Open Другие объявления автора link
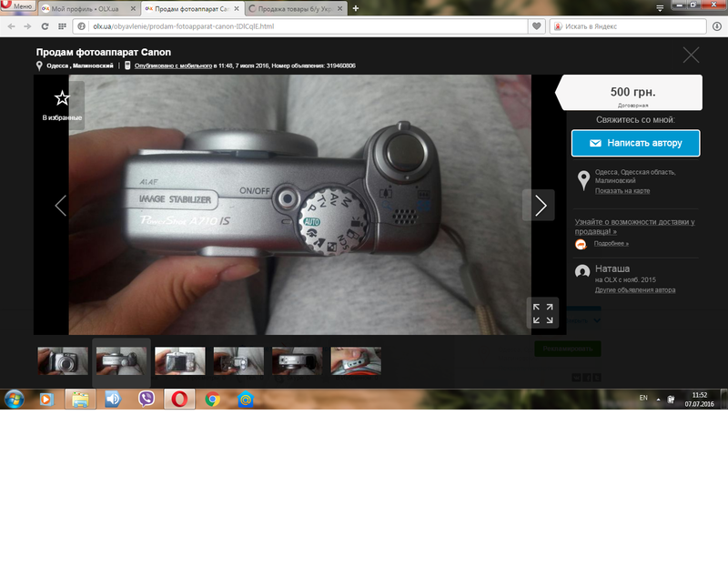The height and width of the screenshot is (577, 728). click(x=635, y=290)
